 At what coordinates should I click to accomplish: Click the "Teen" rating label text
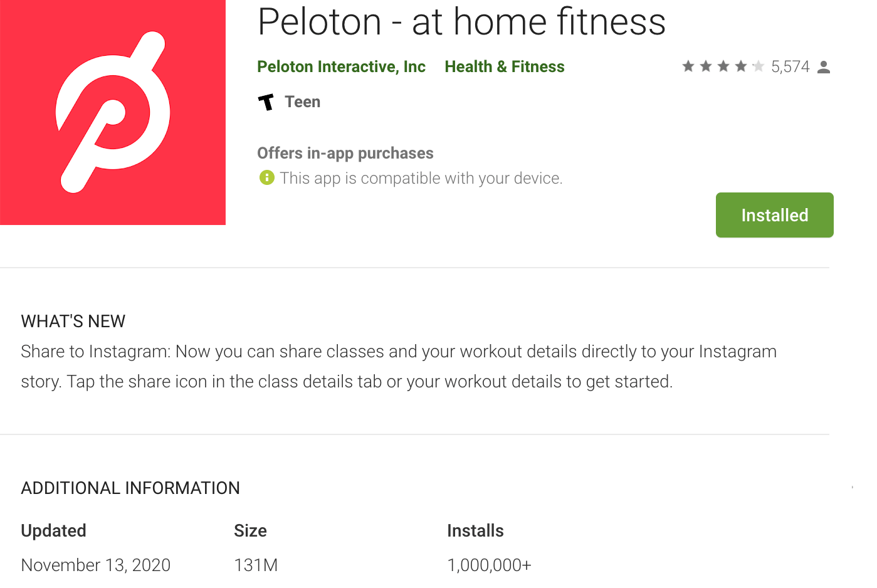(x=302, y=102)
